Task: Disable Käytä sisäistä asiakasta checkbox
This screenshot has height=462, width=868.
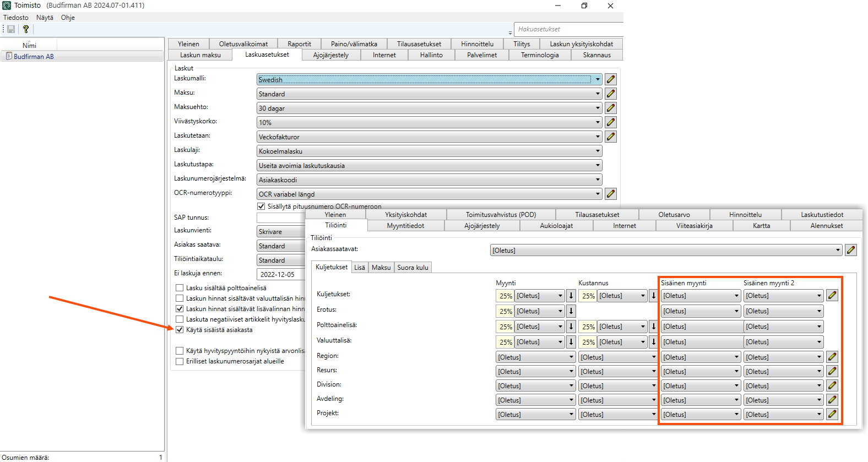Action: pos(180,330)
